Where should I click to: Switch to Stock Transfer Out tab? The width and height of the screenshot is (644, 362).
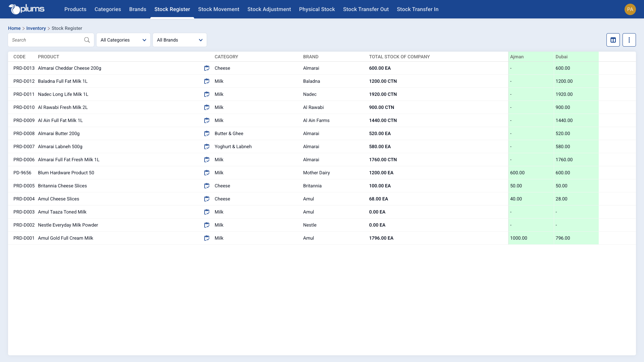point(366,9)
